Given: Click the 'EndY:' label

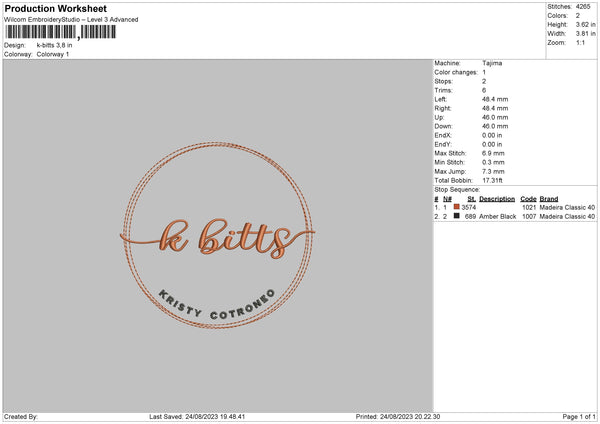Looking at the screenshot, I should pyautogui.click(x=443, y=144).
